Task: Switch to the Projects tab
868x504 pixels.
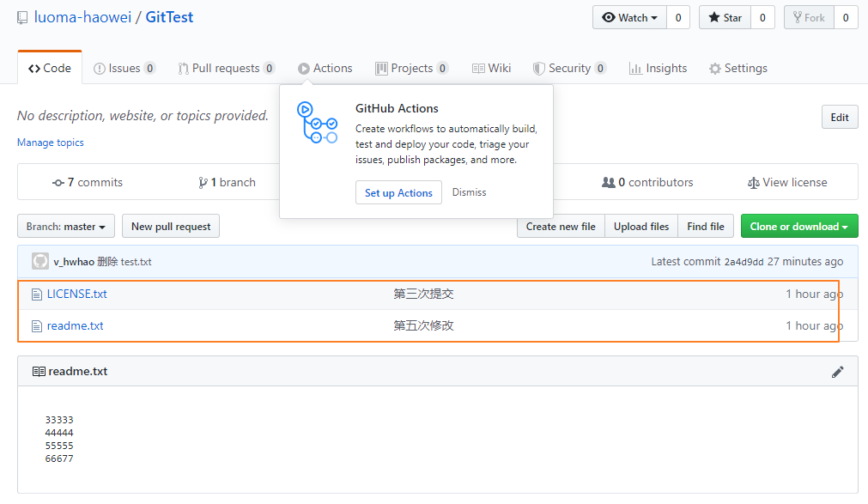Action: point(412,68)
